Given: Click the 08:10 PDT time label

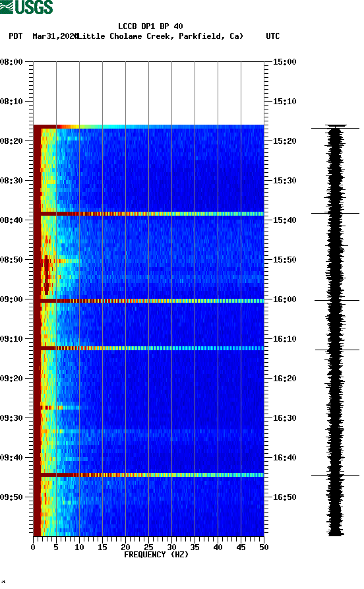Looking at the screenshot, I should tap(12, 102).
